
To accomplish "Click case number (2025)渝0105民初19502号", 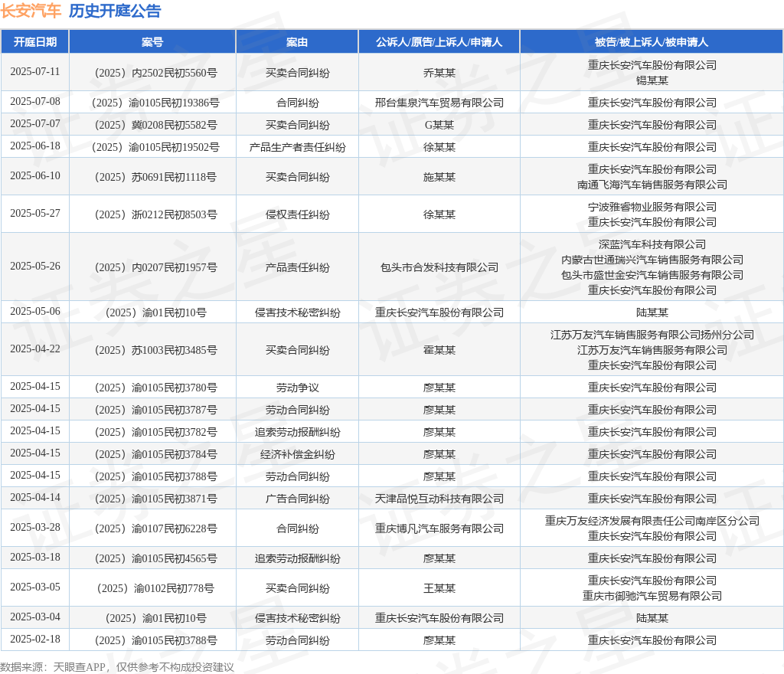I will (155, 147).
